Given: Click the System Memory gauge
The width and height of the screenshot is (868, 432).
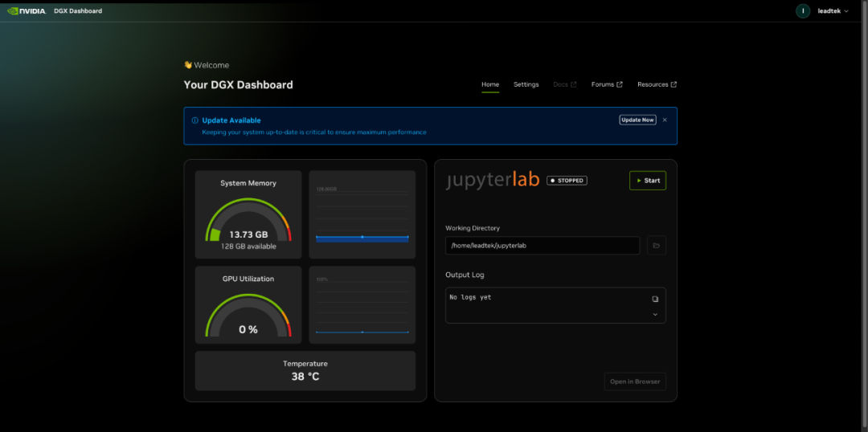Looking at the screenshot, I should (x=248, y=219).
